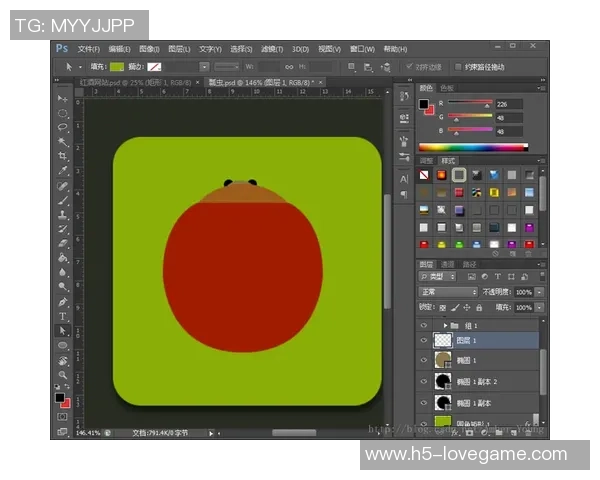600x480 pixels.
Task: Apply the no-style default swatch
Action: [x=425, y=175]
